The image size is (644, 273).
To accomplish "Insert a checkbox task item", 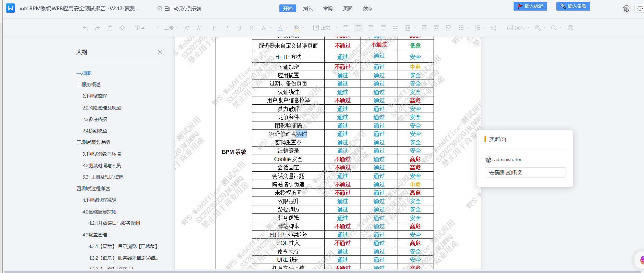I will [449, 28].
